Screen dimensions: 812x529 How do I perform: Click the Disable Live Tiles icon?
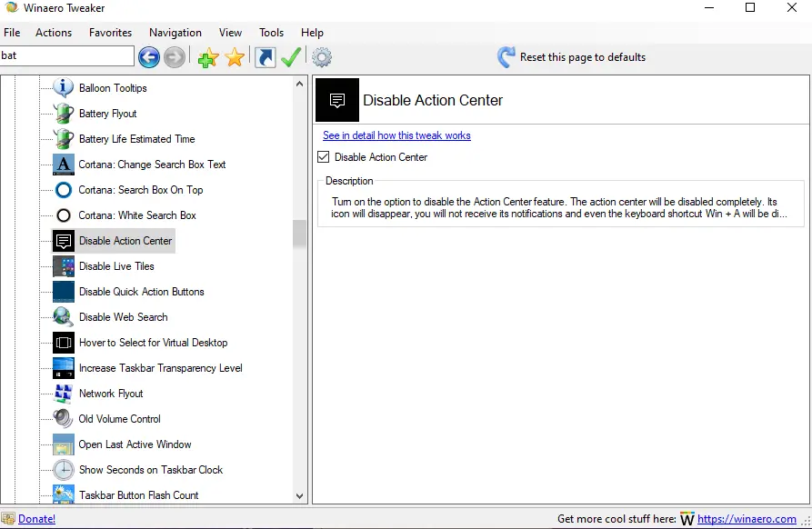pos(63,266)
